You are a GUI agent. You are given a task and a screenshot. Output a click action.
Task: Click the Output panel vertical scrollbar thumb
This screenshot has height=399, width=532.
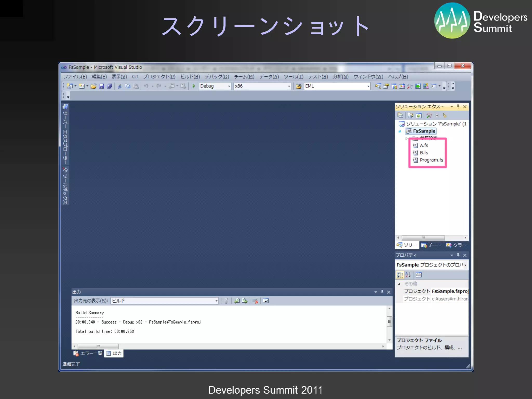tap(389, 321)
